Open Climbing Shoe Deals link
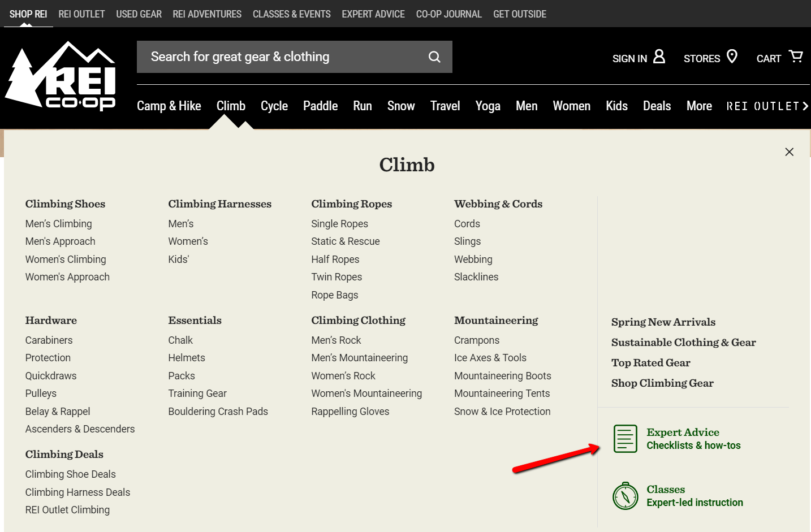Screen dimensions: 811x532 pyautogui.click(x=71, y=474)
